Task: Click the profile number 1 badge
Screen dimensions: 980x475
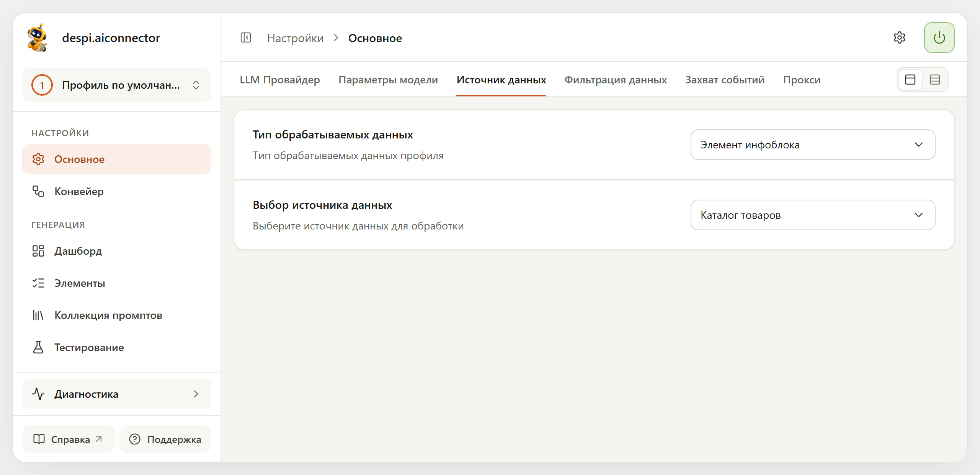Action: pos(42,85)
